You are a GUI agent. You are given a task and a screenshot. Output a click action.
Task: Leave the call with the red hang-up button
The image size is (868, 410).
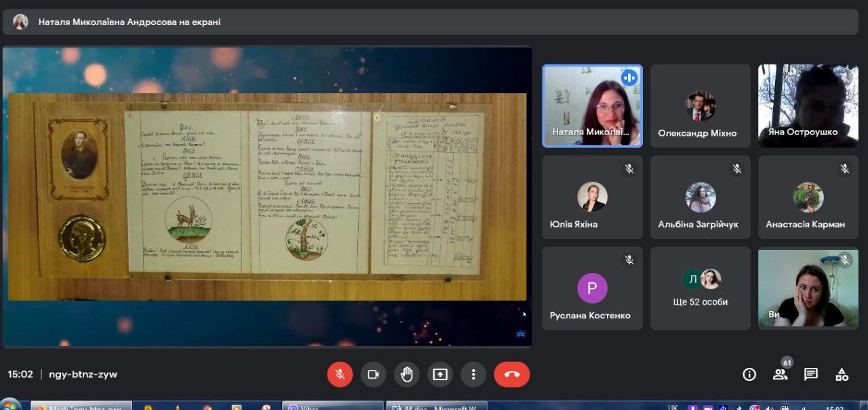click(512, 374)
